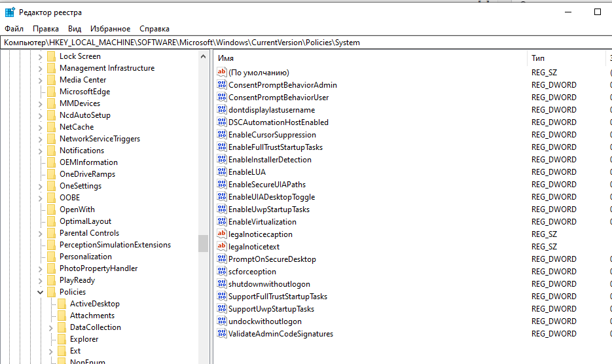
Task: Click the legalnoticecaption string value icon
Action: [221, 234]
